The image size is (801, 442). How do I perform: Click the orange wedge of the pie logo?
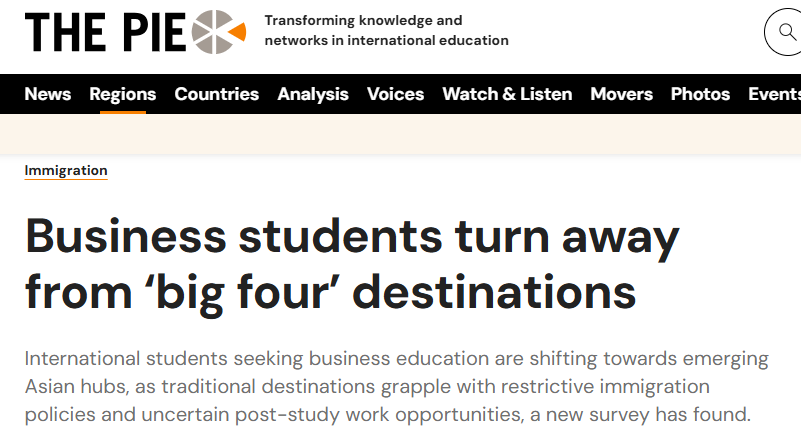[237, 34]
